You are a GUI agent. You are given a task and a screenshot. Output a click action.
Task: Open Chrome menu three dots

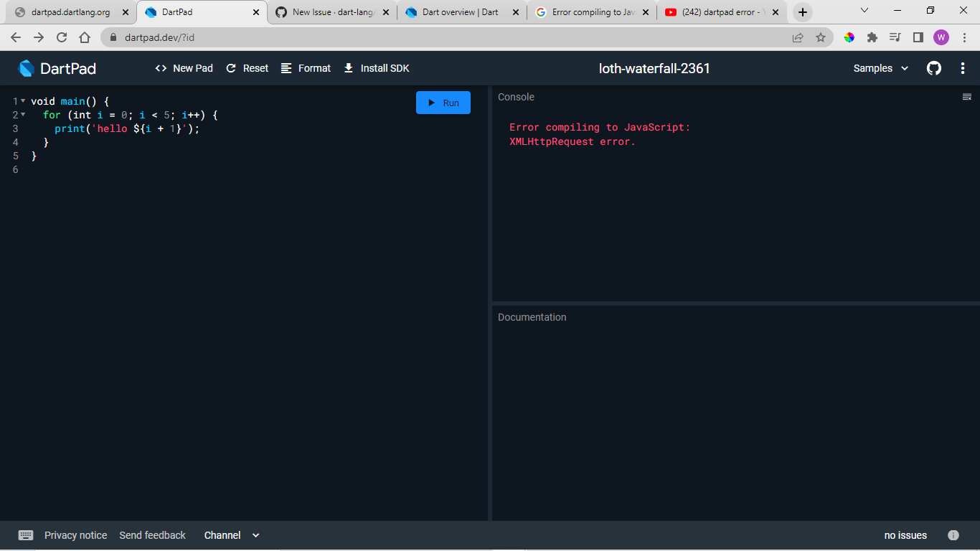(x=963, y=37)
